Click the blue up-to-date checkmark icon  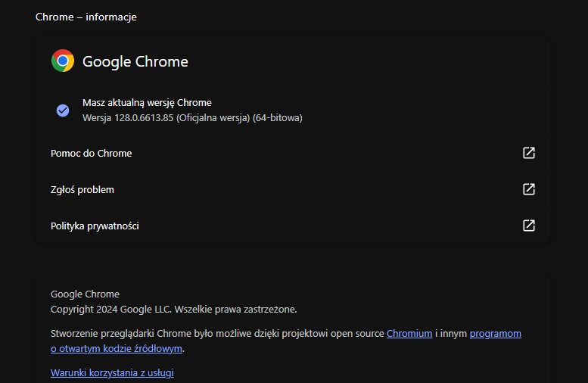pyautogui.click(x=63, y=111)
